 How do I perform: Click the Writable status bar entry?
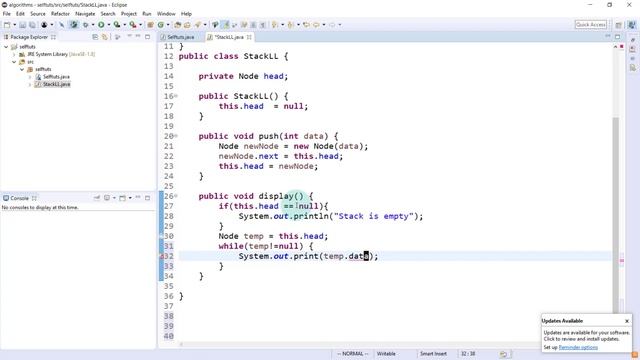386,354
